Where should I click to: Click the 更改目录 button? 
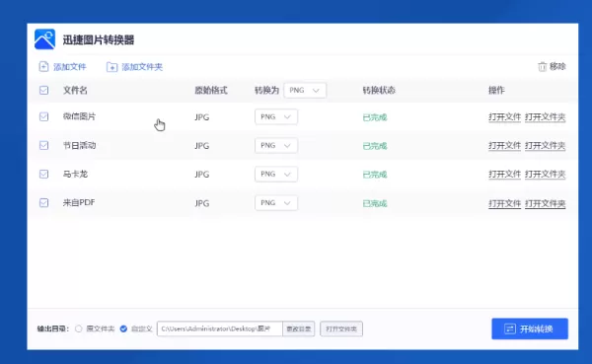(299, 328)
